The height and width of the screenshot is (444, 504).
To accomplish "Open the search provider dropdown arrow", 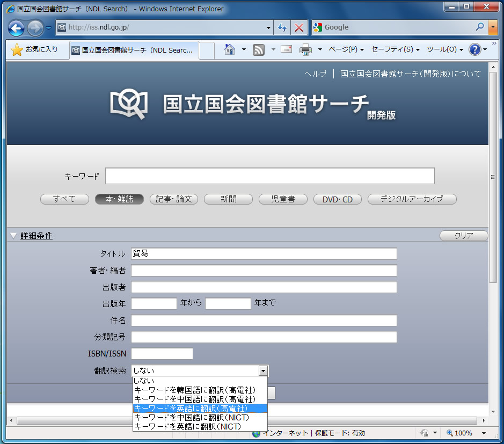I will click(493, 27).
